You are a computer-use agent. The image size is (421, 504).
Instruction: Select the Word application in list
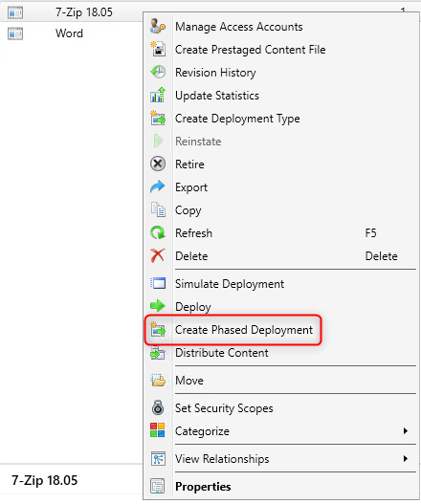[69, 33]
